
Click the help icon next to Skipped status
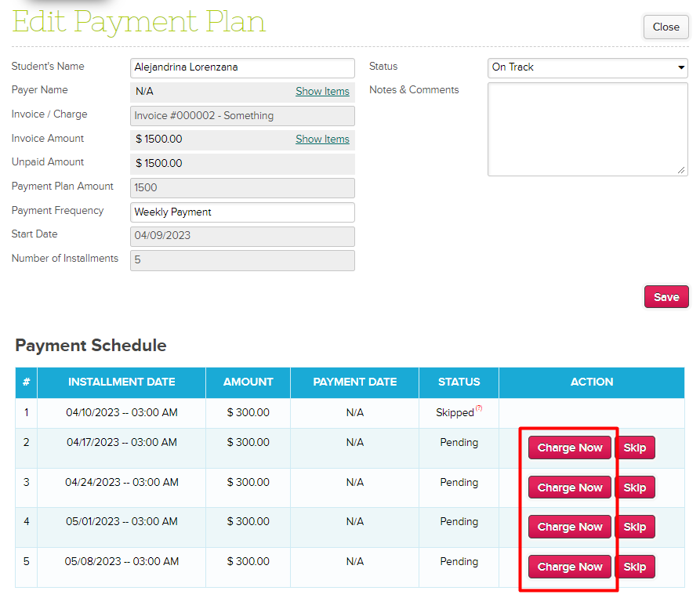click(x=478, y=408)
